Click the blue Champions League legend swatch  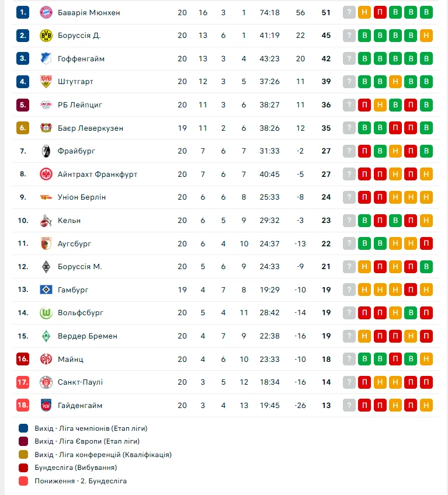point(23,428)
